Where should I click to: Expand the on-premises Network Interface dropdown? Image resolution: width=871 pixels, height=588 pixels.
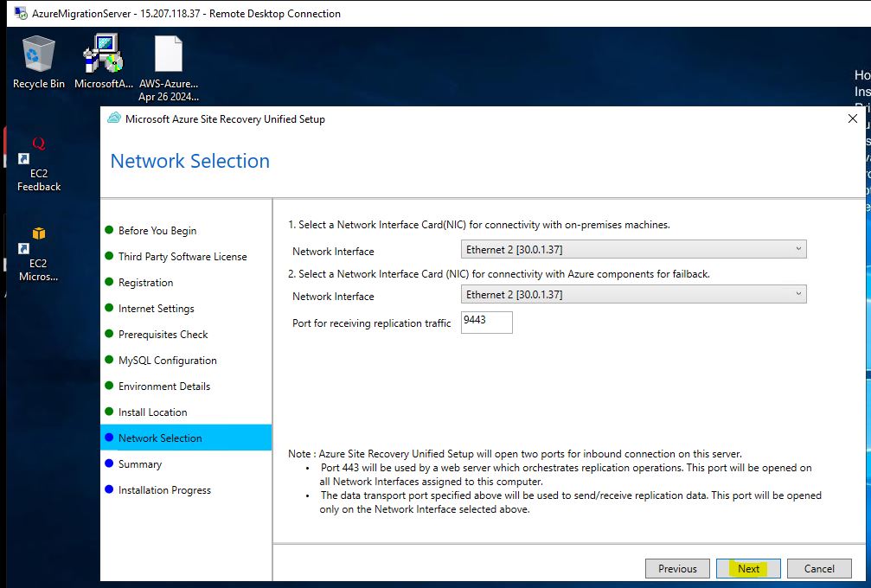[633, 250]
